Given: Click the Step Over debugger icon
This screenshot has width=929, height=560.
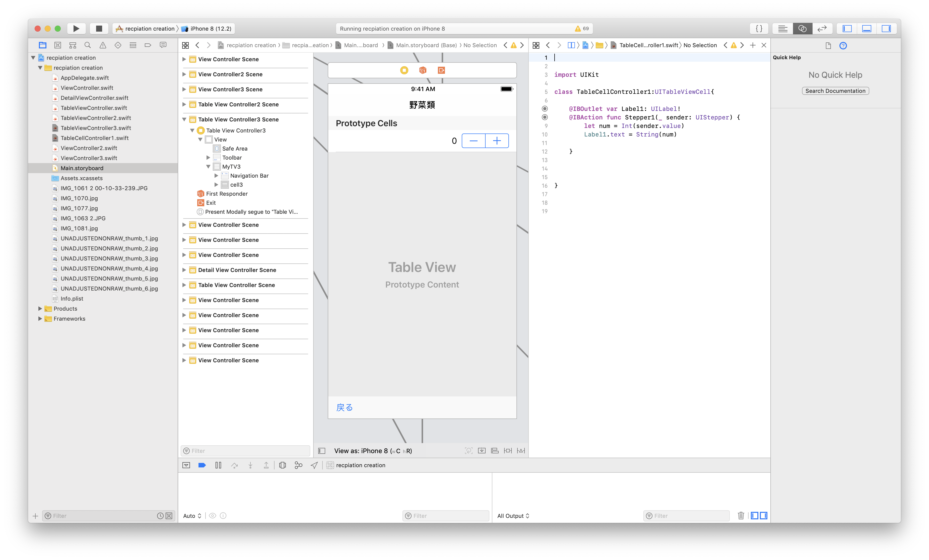Looking at the screenshot, I should pyautogui.click(x=235, y=465).
